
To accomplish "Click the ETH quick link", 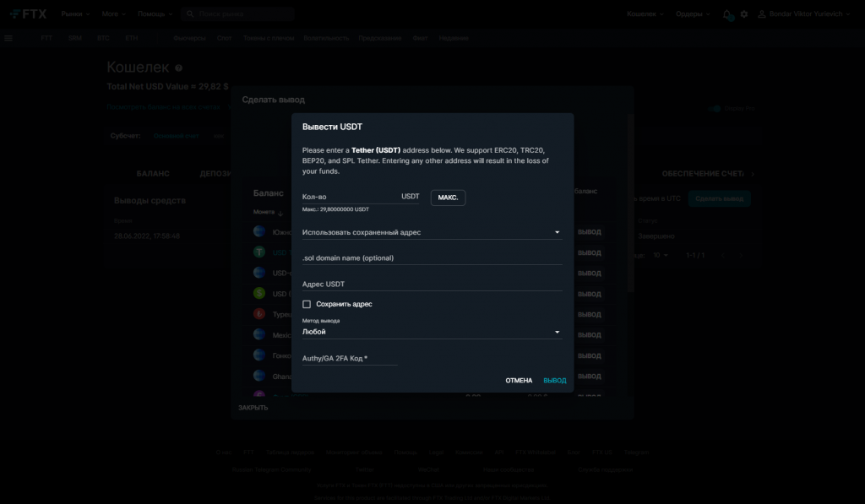I will point(131,38).
